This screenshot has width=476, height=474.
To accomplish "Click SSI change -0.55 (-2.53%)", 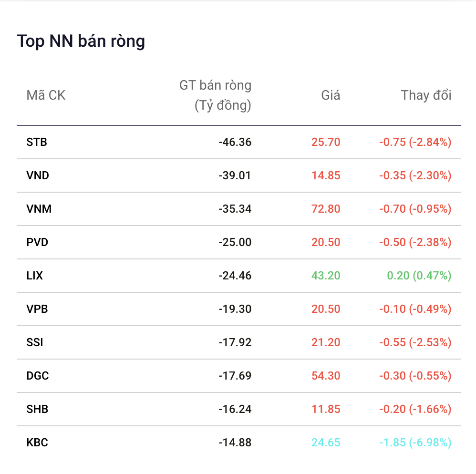I will click(x=415, y=342).
